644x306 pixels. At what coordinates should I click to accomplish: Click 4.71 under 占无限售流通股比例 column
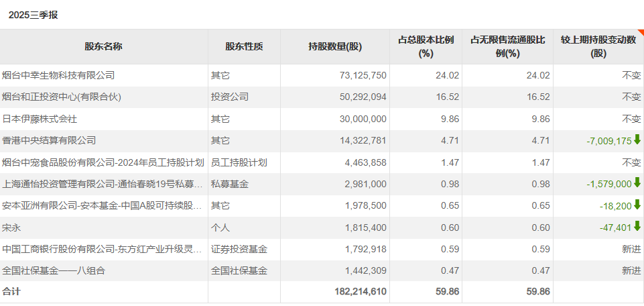(x=541, y=141)
